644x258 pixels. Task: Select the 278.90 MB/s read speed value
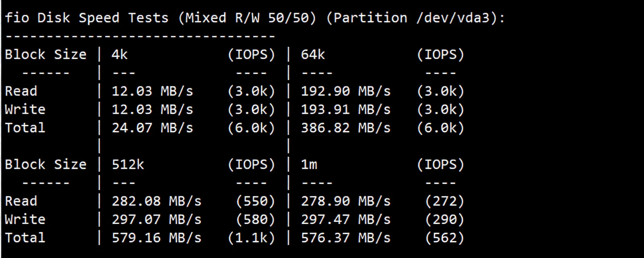click(x=345, y=201)
